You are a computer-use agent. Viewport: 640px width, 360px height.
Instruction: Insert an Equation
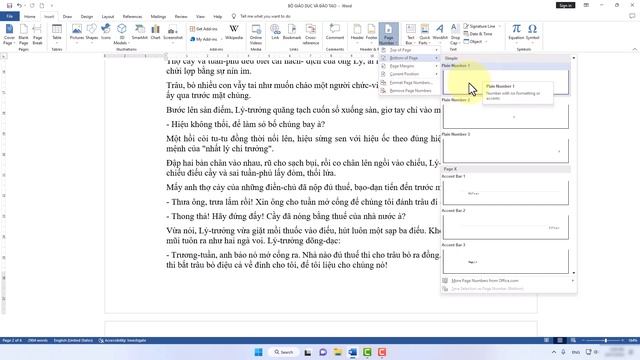516,33
